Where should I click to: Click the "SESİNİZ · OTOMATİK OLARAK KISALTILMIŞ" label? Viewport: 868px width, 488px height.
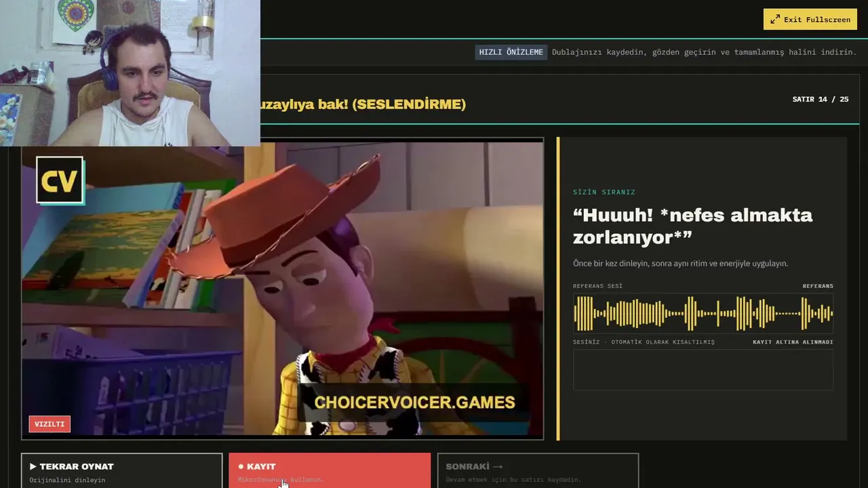click(x=644, y=342)
